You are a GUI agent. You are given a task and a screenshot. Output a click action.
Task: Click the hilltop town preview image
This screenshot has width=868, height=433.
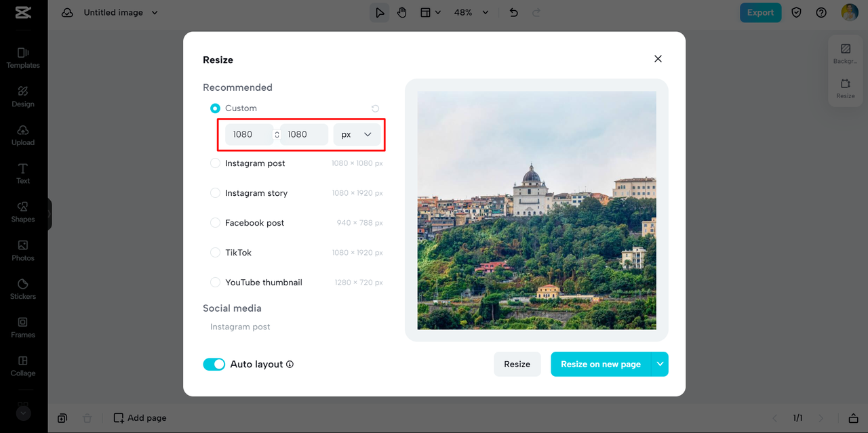coord(536,211)
